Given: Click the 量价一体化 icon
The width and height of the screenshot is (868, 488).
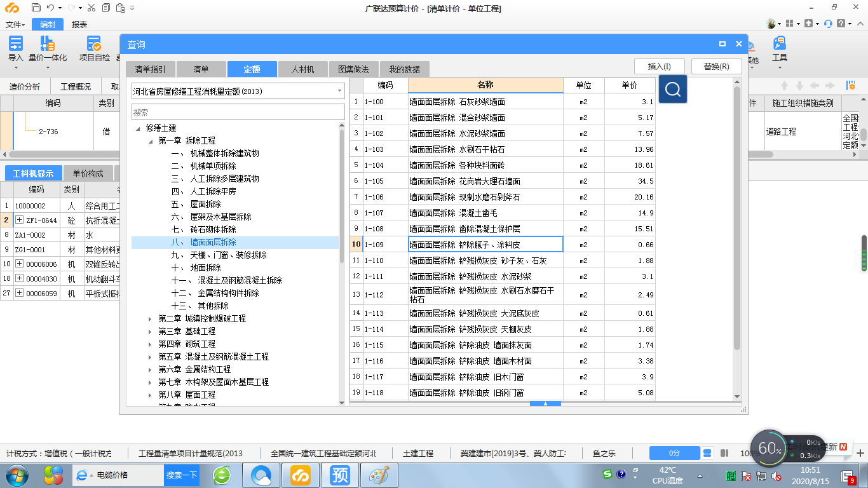Looking at the screenshot, I should point(47,43).
